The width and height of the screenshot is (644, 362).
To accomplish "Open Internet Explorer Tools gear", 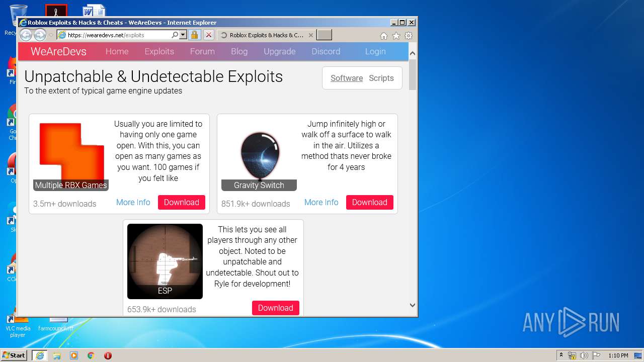I will click(x=409, y=36).
